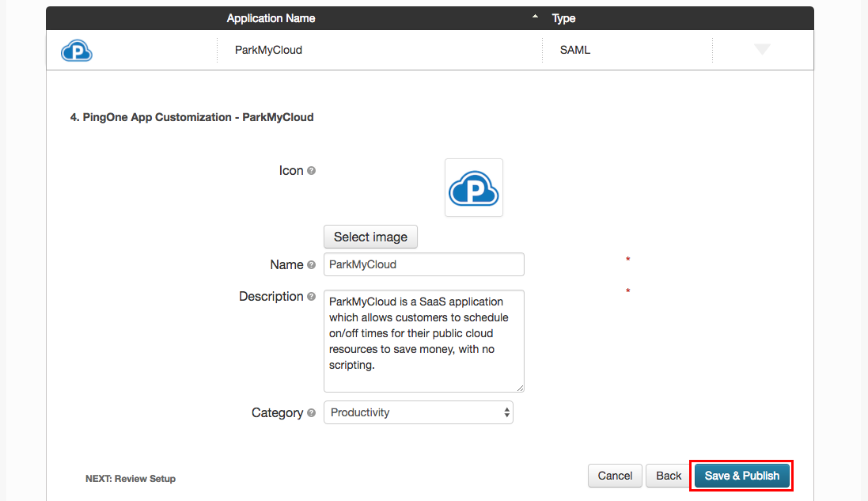Screen dimensions: 868x501
Task: Sort by the Application Name column header
Action: [x=271, y=18]
